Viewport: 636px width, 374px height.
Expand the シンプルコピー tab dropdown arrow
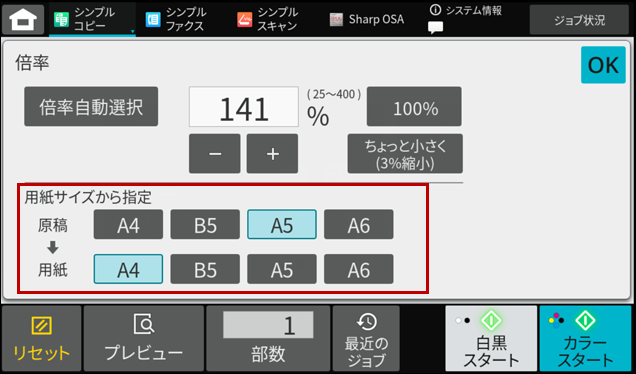pos(132,31)
